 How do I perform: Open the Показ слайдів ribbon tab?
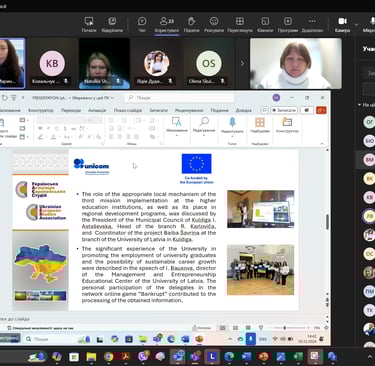pos(127,110)
